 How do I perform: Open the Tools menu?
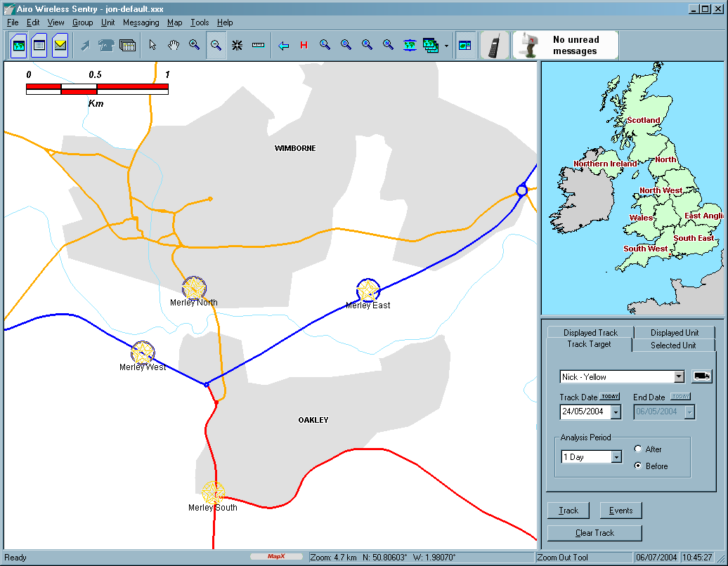200,22
